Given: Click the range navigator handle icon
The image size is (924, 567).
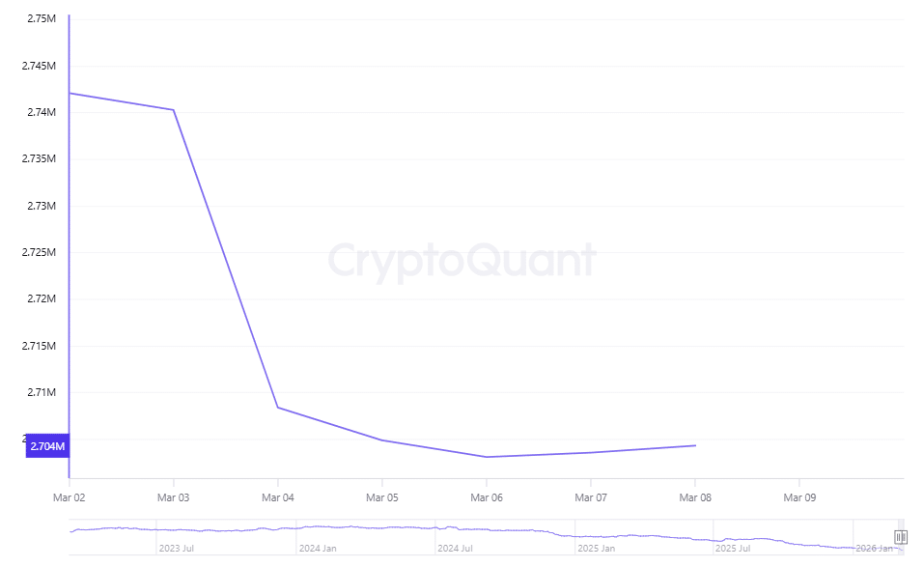Looking at the screenshot, I should pyautogui.click(x=900, y=537).
